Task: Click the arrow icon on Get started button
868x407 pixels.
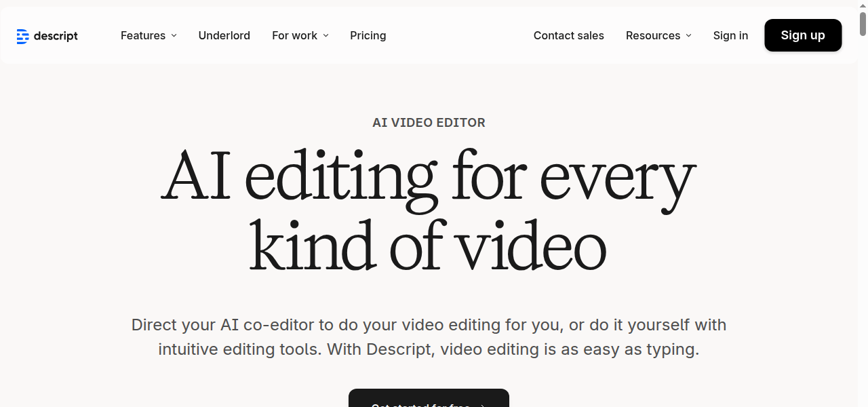Action: click(x=481, y=406)
